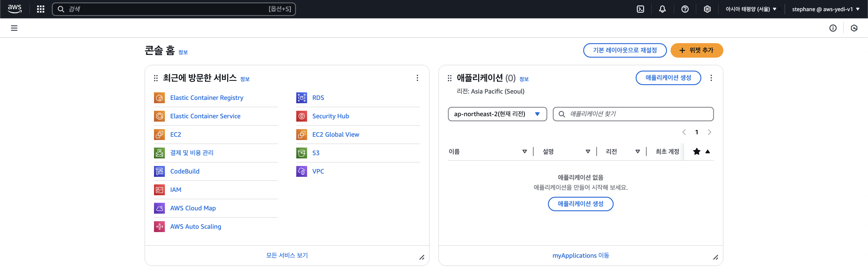Open the Elastic Container Service link
The width and height of the screenshot is (868, 274).
click(x=205, y=116)
